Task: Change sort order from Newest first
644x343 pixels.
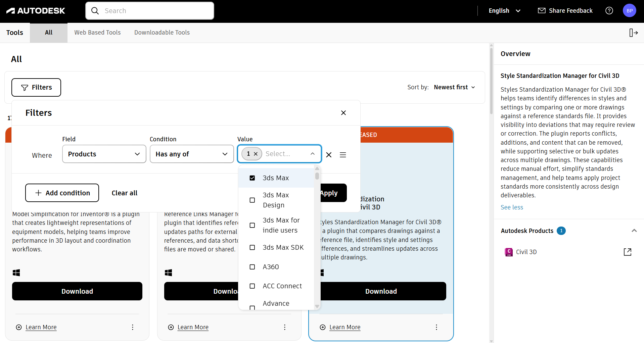Action: [x=455, y=87]
